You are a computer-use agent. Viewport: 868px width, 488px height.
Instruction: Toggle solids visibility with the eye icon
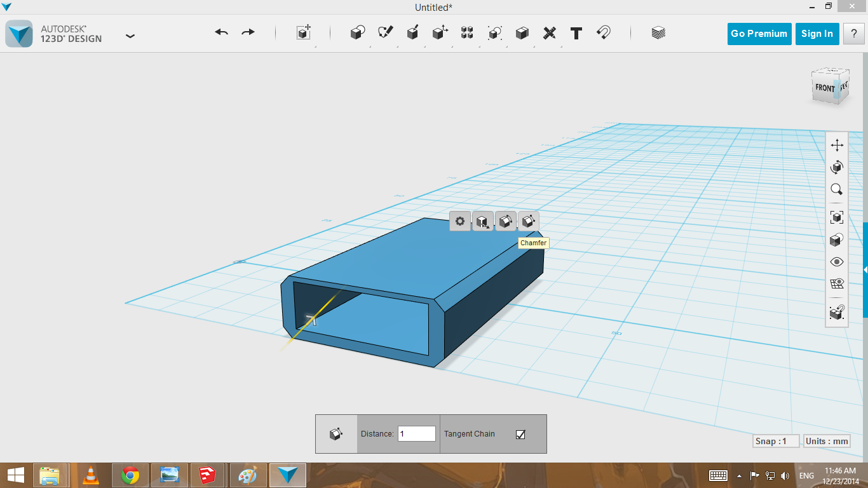pyautogui.click(x=837, y=262)
